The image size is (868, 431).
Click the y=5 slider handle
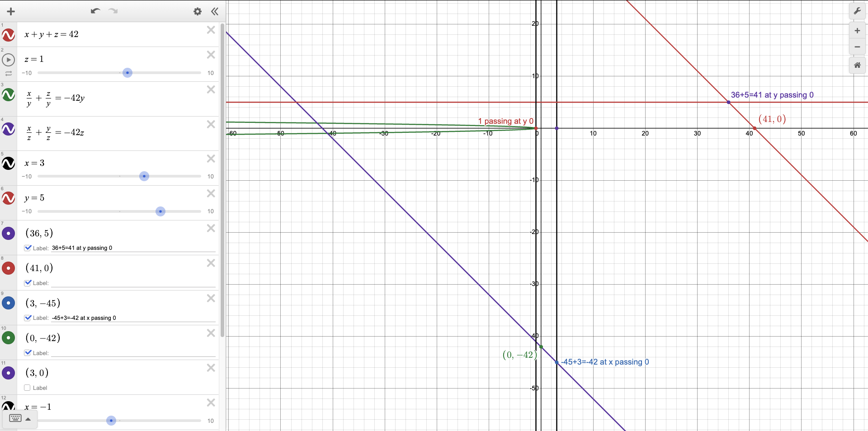(160, 211)
